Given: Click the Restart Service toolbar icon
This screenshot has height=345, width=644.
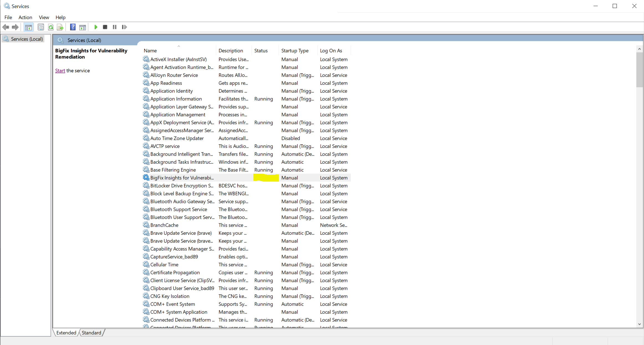Looking at the screenshot, I should (124, 27).
